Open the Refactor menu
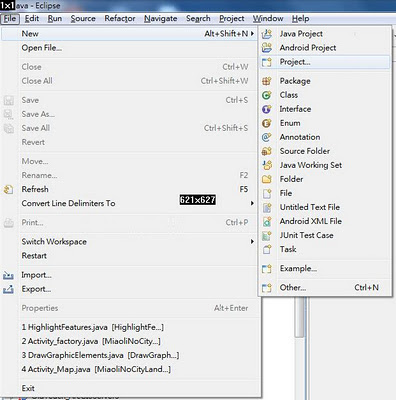This screenshot has width=396, height=400. pyautogui.click(x=120, y=19)
